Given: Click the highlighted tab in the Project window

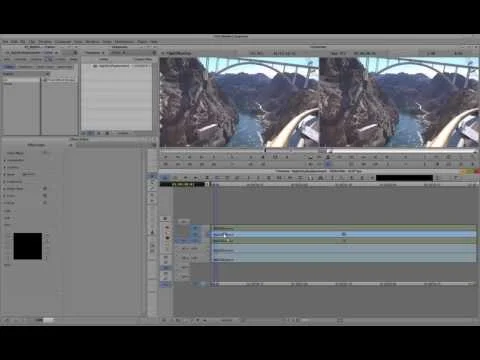Looking at the screenshot, I should (x=8, y=67).
